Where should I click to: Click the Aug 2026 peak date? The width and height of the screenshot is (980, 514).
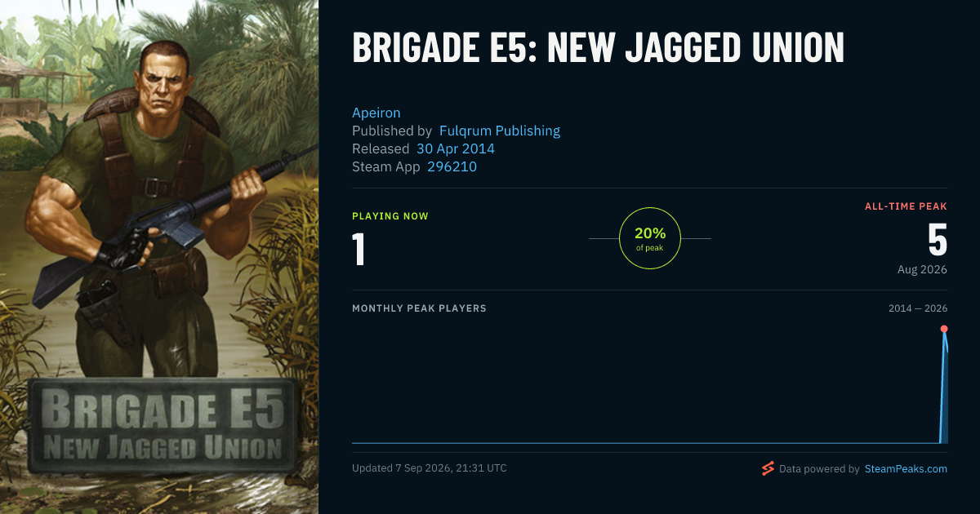(922, 269)
